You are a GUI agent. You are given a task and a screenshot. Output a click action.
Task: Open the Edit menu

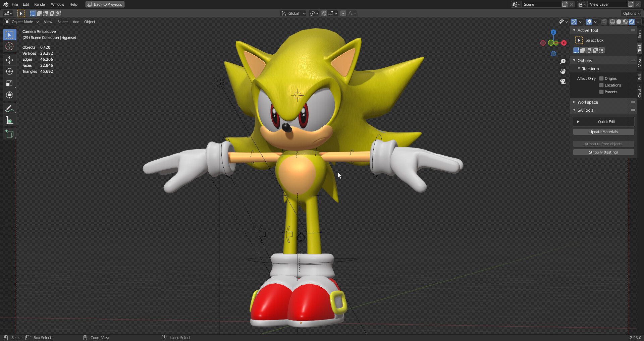(x=26, y=4)
